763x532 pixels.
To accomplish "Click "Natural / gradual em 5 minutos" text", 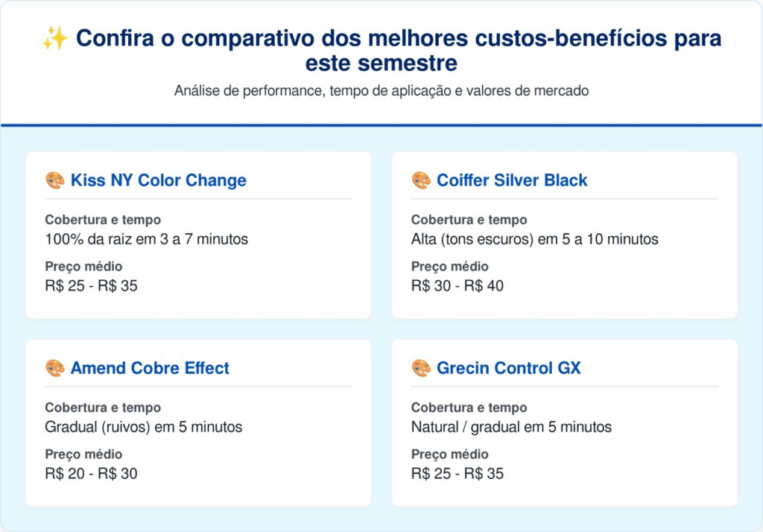I will pyautogui.click(x=511, y=427).
